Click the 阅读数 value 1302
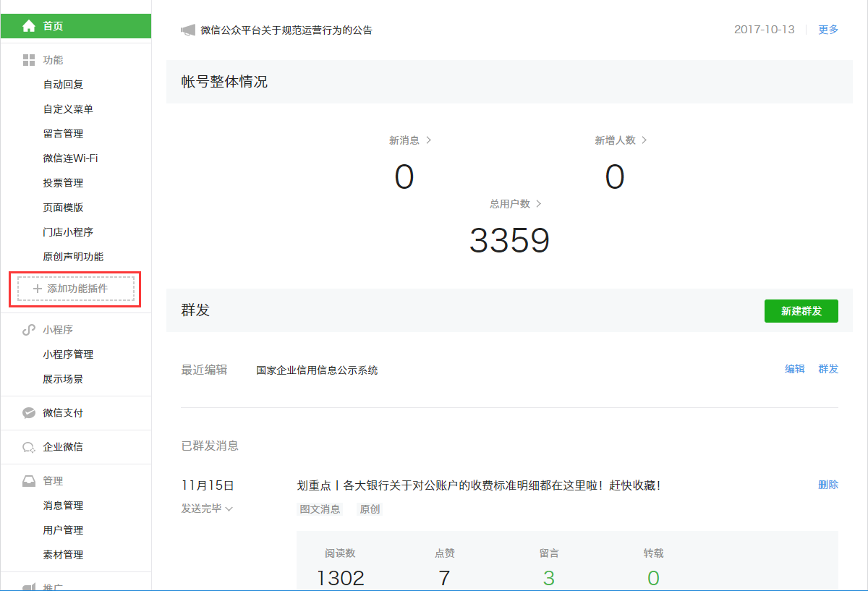Viewport: 868px width, 591px height. coord(341,578)
